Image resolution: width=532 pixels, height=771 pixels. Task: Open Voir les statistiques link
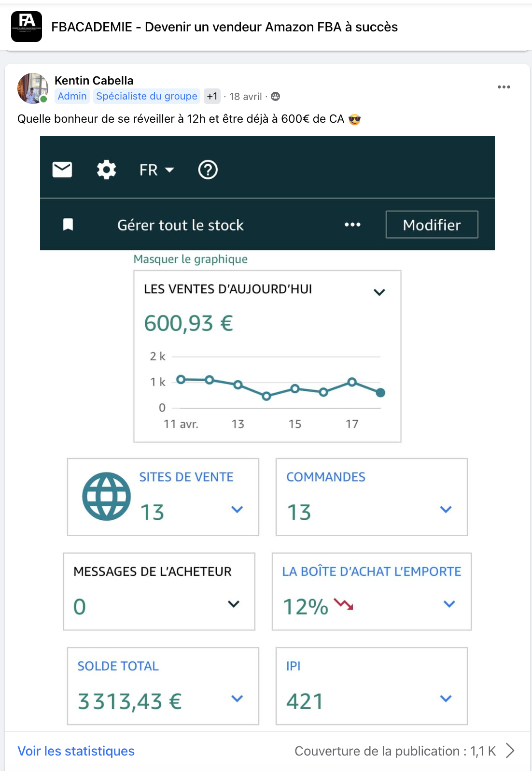tap(76, 751)
